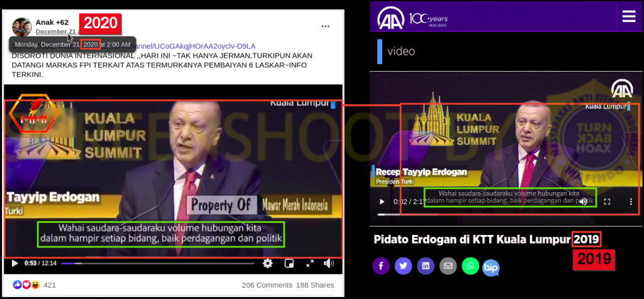644x299 pixels.
Task: View the 188 Shares list
Action: [315, 285]
